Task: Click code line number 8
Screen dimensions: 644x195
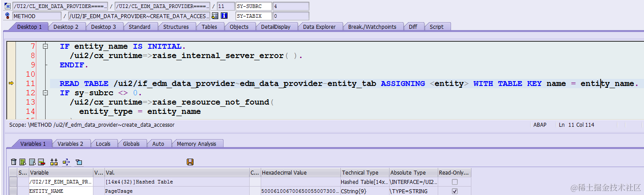Action: click(x=32, y=56)
